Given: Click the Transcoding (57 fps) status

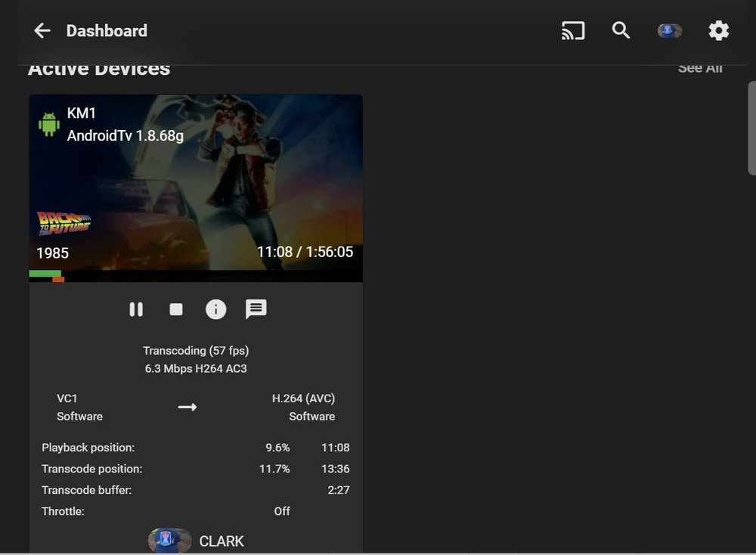Looking at the screenshot, I should click(196, 351).
